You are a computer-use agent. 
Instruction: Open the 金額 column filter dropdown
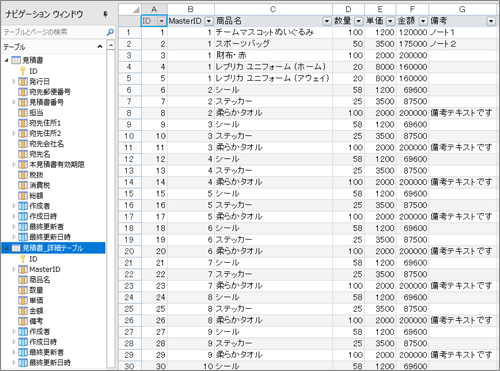point(423,21)
